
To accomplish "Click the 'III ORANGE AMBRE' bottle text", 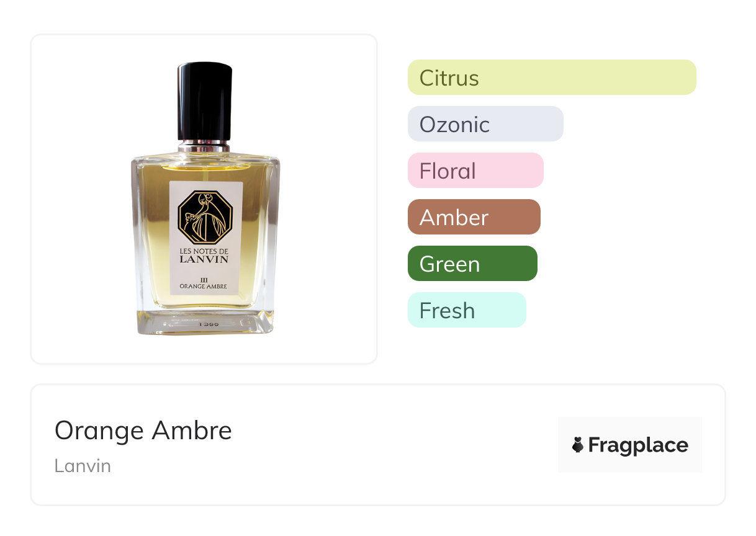I will click(x=204, y=283).
